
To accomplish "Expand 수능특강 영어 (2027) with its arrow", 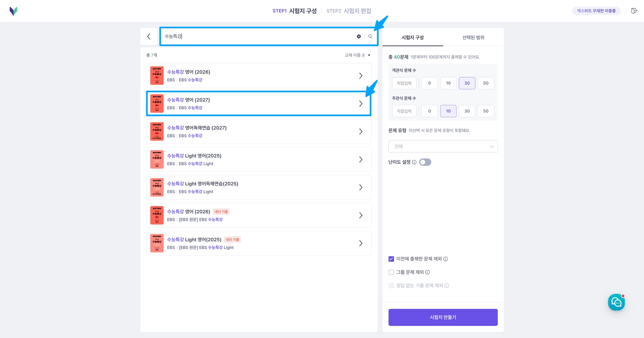I will click(361, 104).
